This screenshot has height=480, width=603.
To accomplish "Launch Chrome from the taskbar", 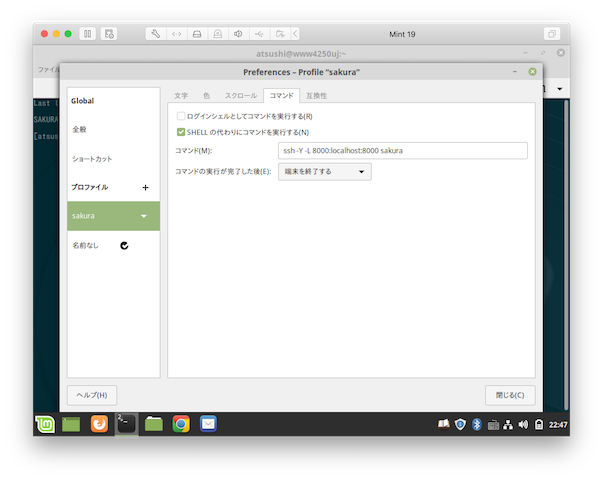I will pos(181,424).
